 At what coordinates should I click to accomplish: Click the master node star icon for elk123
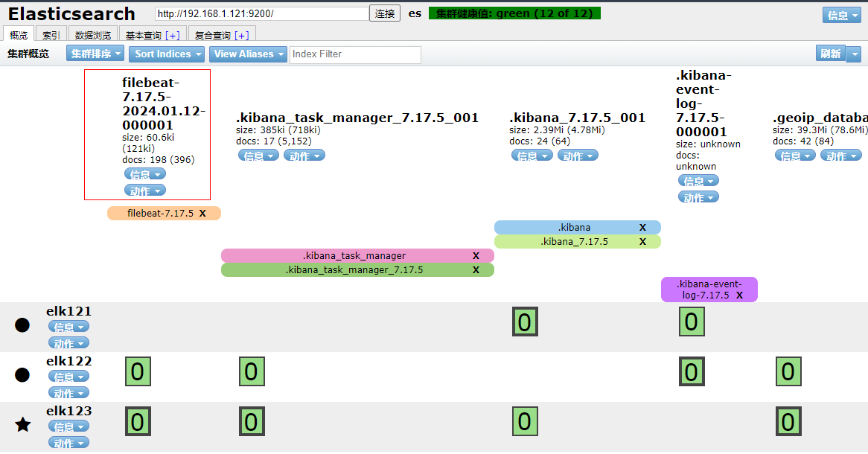[23, 425]
